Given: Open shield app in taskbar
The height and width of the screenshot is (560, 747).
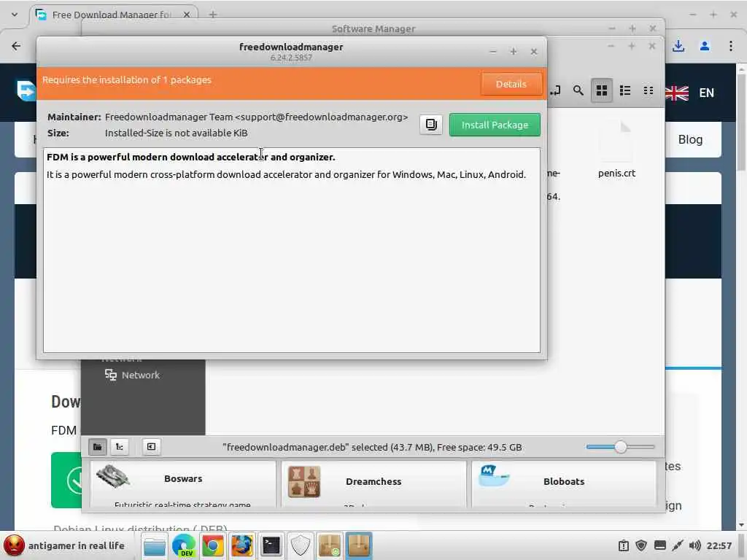Looking at the screenshot, I should [300, 545].
